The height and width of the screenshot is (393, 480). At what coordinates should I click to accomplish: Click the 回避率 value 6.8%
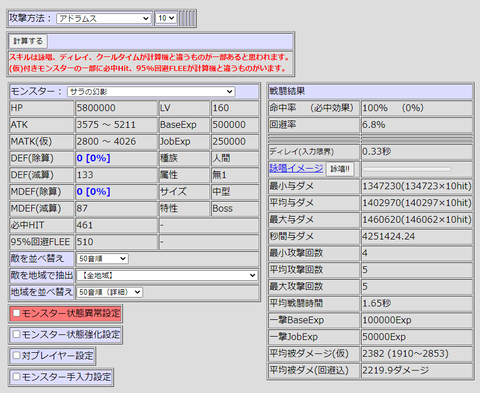(x=374, y=125)
